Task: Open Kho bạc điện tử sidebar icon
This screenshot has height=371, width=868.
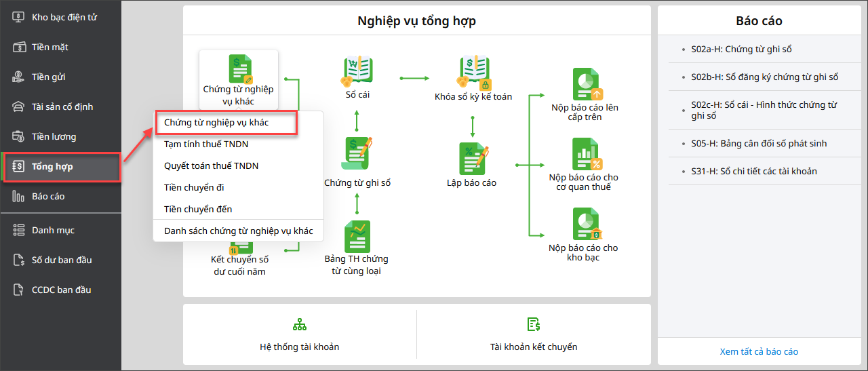Action: [19, 17]
